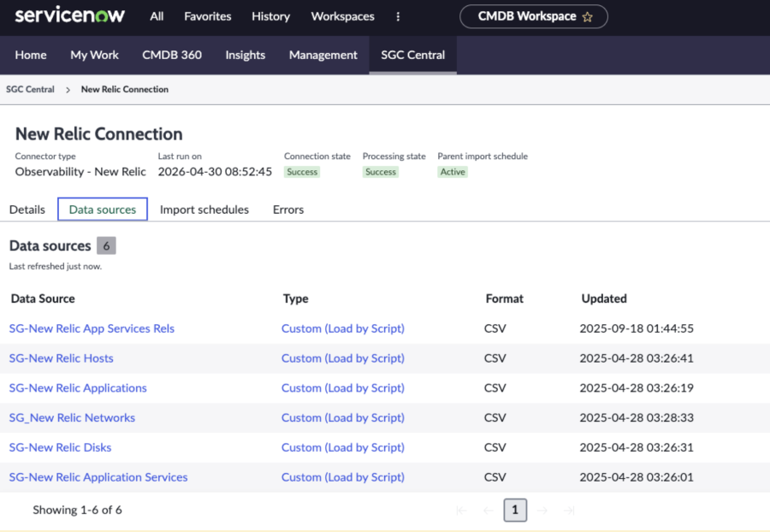The height and width of the screenshot is (532, 770).
Task: Click Custom (Load by Script) in Application Services row
Action: click(x=343, y=477)
